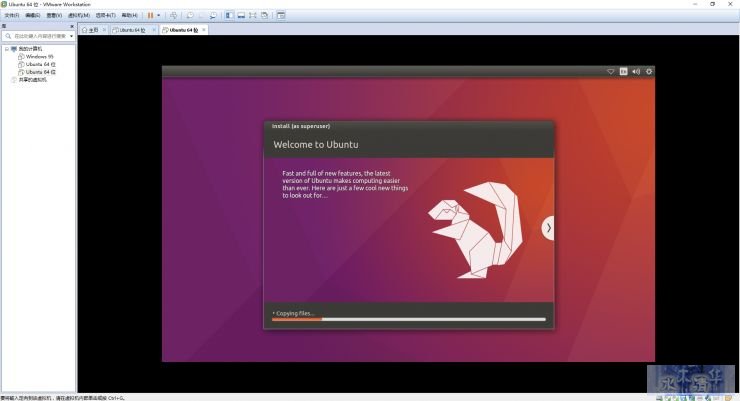Open the Ubuntu keyboard language indicator

tap(623, 71)
